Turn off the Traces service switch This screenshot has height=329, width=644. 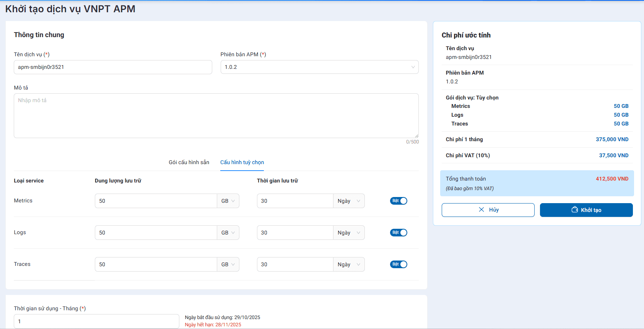pos(398,264)
